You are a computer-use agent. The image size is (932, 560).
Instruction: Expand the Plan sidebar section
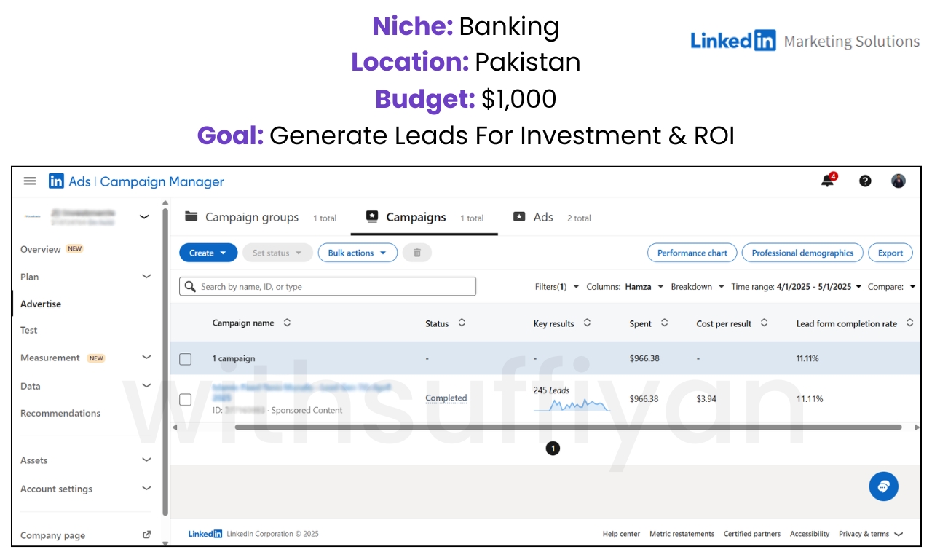coord(146,277)
